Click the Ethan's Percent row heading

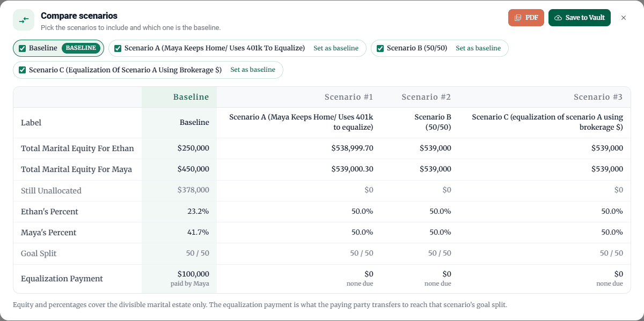49,212
